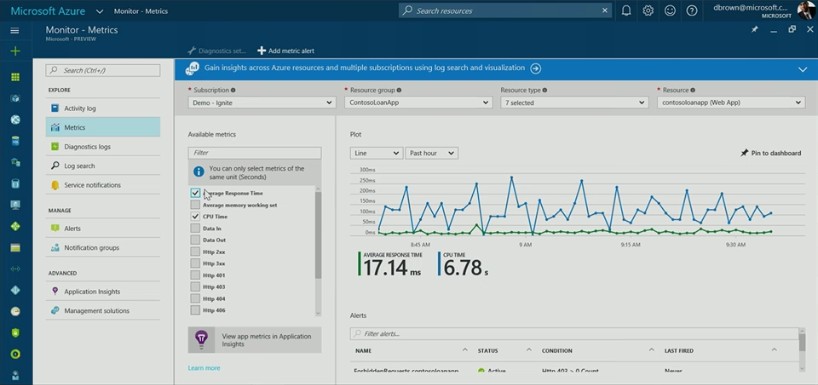The height and width of the screenshot is (385, 818).
Task: Click the purple lightbulb app metrics icon
Action: click(201, 339)
